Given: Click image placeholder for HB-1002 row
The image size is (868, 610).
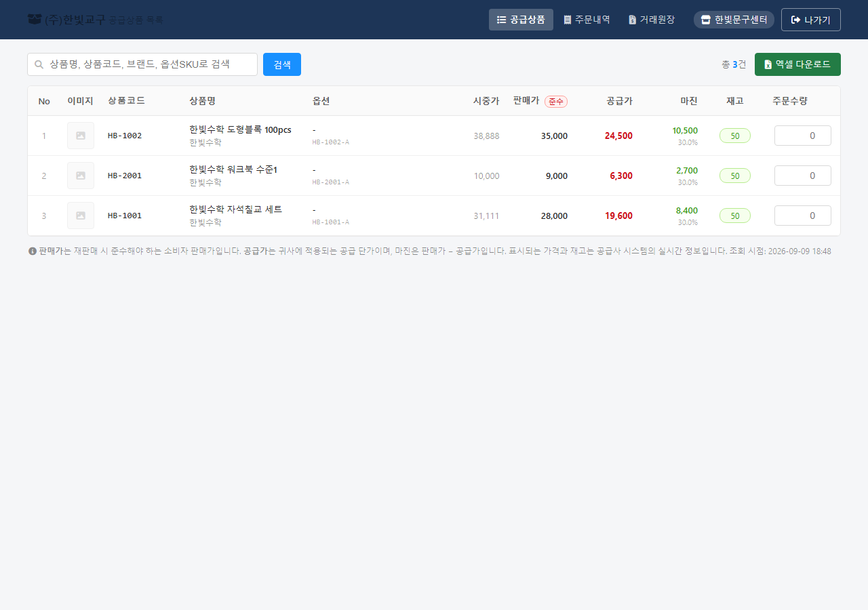Looking at the screenshot, I should [81, 136].
